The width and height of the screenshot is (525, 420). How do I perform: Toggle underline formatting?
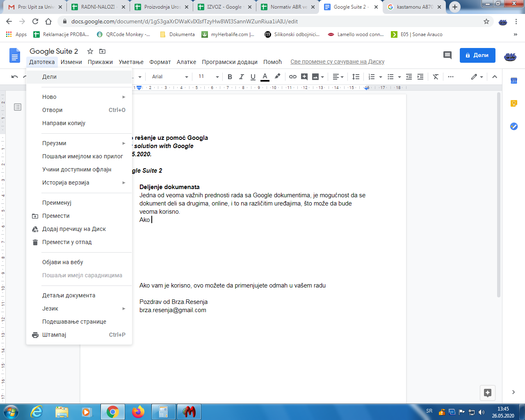click(x=253, y=77)
